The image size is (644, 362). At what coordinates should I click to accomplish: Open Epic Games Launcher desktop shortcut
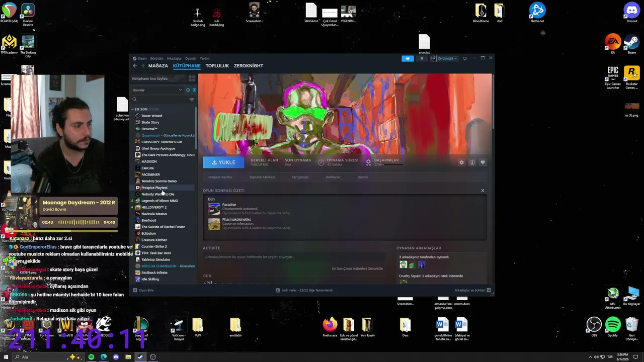(x=613, y=78)
